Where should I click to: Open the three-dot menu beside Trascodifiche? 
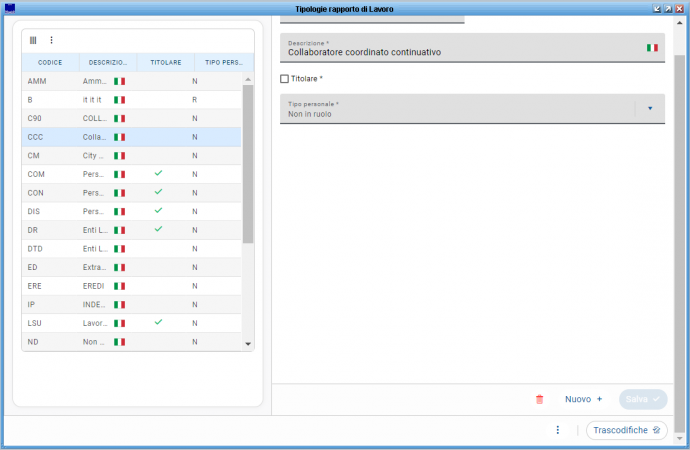coord(558,430)
